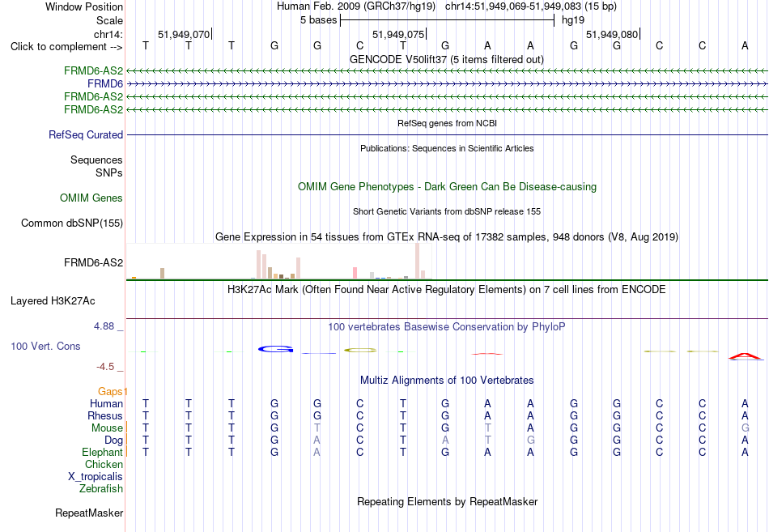The height and width of the screenshot is (532, 769).
Task: Open '100 vertebrates Basewise Conservation by PhyloP' title
Action: pos(447,327)
